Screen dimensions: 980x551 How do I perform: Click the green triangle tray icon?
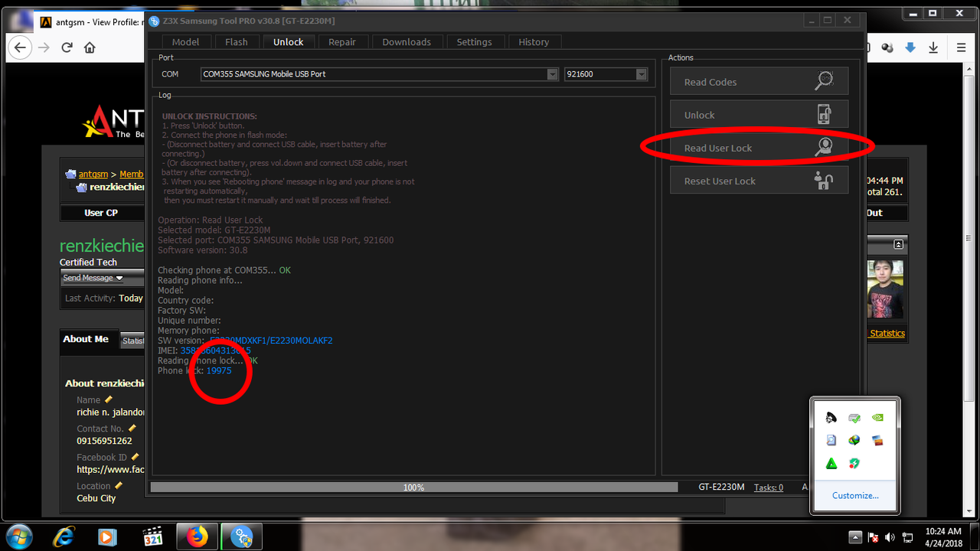coord(831,463)
